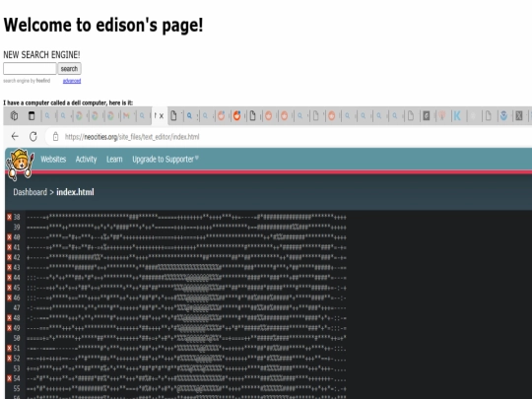Open the freefind link under the search box
This screenshot has height=399, width=532.
point(43,81)
